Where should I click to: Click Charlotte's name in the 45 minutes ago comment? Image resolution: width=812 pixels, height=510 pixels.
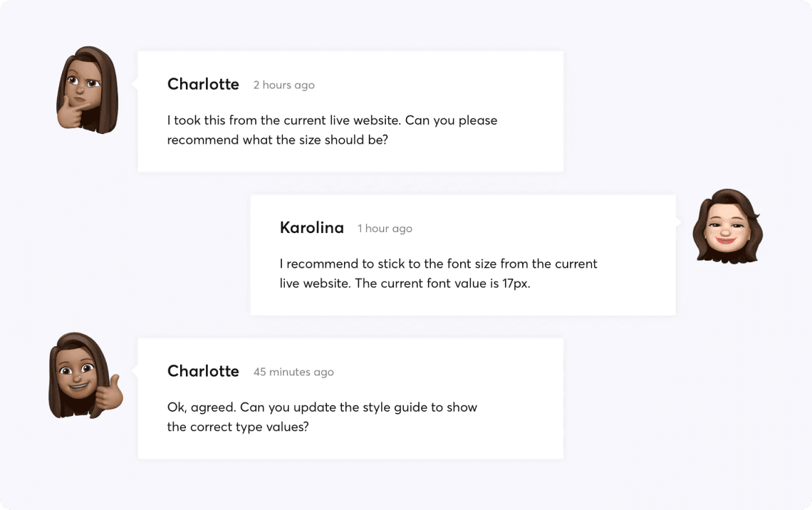(x=203, y=370)
